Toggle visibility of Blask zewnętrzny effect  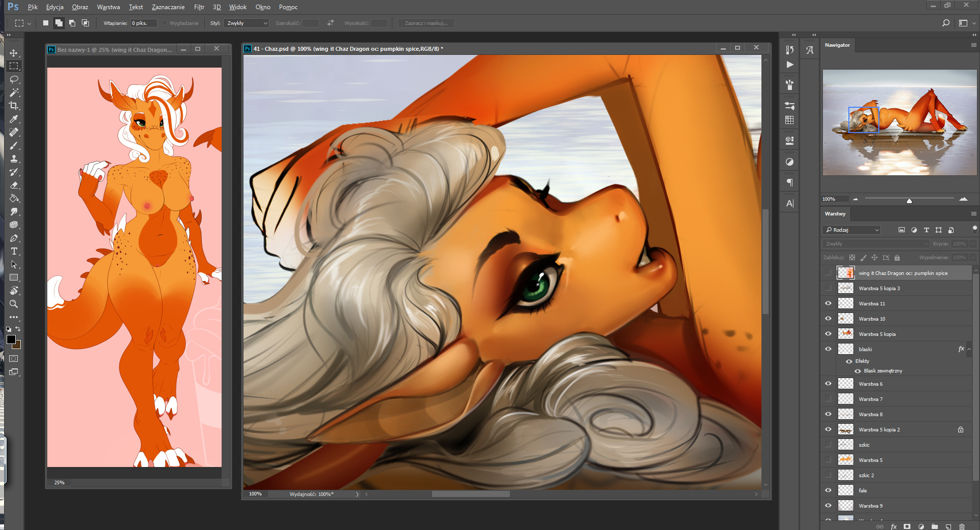tap(857, 371)
